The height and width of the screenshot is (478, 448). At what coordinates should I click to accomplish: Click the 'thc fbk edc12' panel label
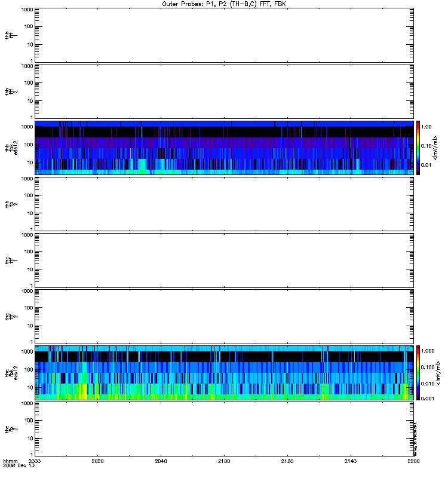coord(11,372)
